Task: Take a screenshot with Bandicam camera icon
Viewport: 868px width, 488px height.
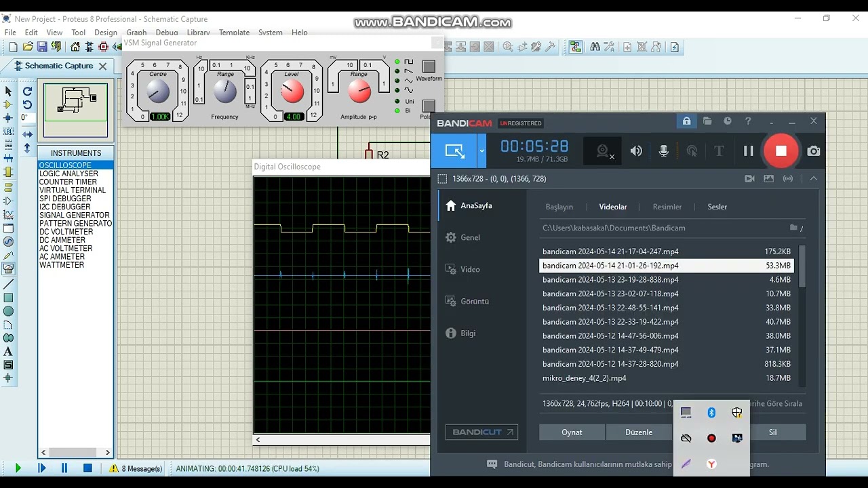Action: pos(814,151)
